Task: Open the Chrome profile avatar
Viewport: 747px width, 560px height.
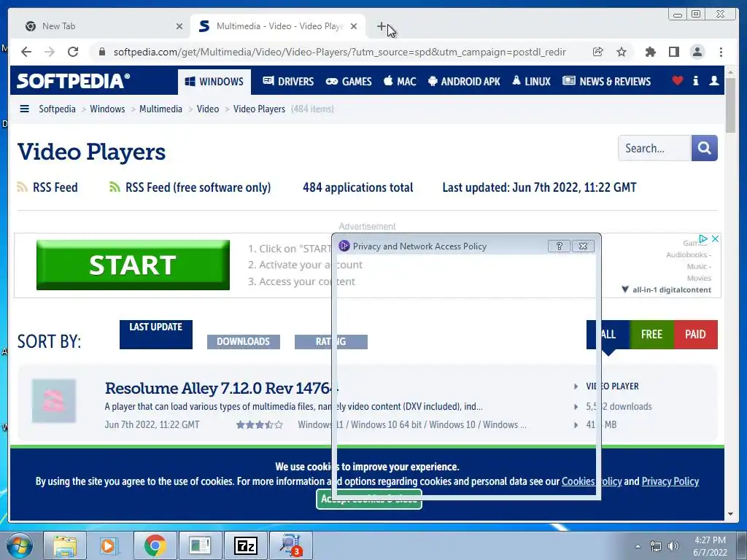Action: coord(697,52)
